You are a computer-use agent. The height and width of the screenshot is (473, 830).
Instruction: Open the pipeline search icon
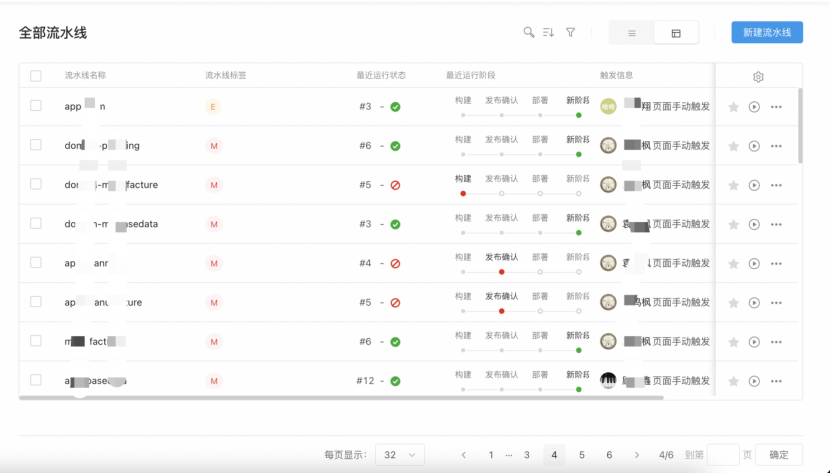click(528, 32)
